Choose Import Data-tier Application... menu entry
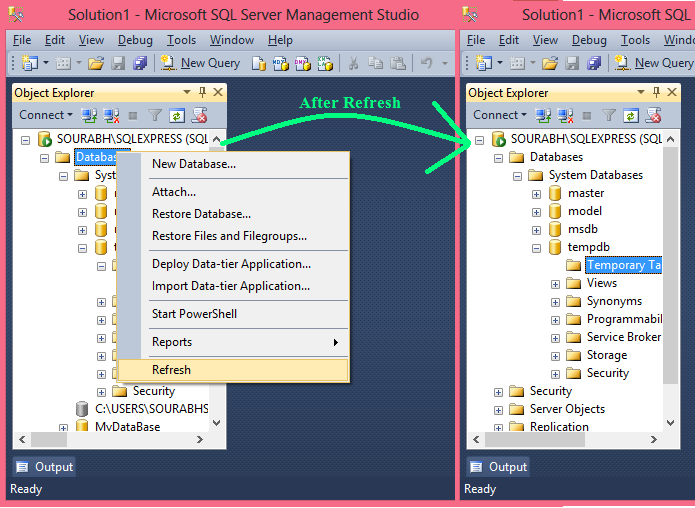This screenshot has width=695, height=508. pos(234,286)
